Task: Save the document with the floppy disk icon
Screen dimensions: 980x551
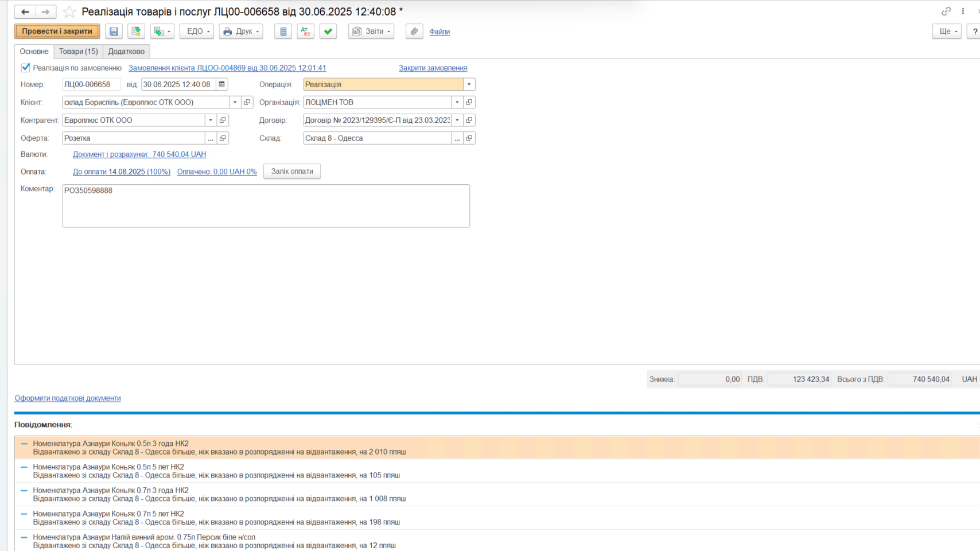Action: (114, 32)
